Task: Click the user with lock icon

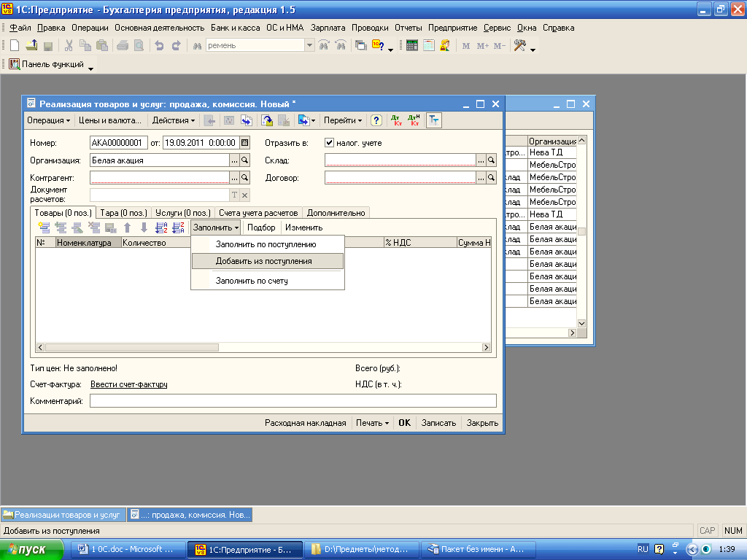Action: pos(445,46)
